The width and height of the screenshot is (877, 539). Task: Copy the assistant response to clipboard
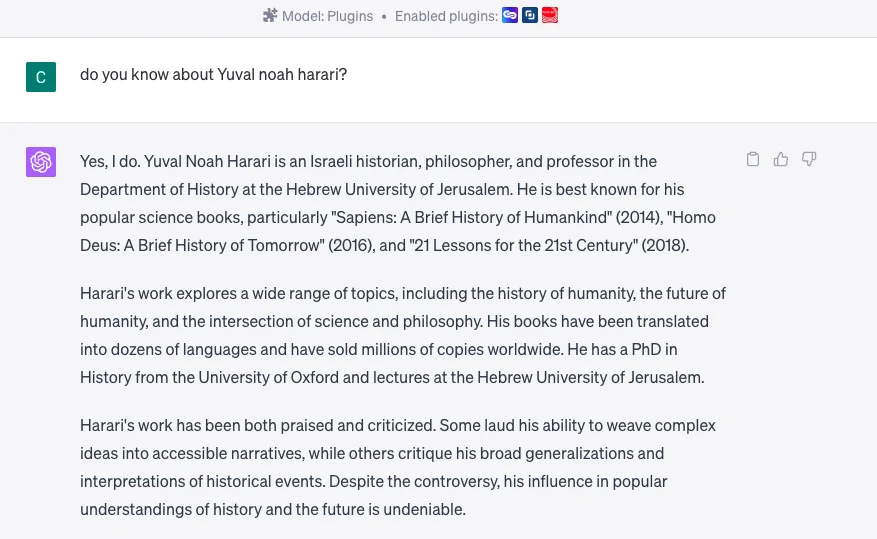point(753,159)
